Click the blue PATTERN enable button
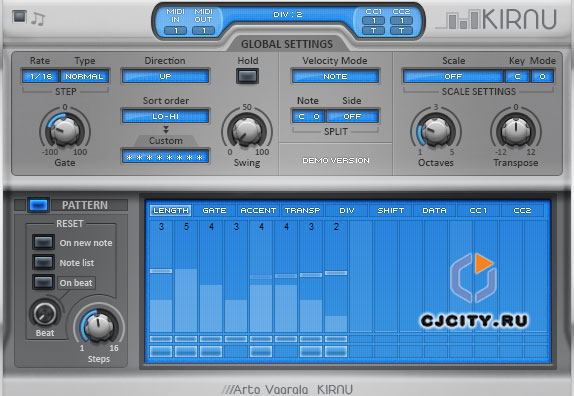Screen dimensions: 574x396 [38, 205]
